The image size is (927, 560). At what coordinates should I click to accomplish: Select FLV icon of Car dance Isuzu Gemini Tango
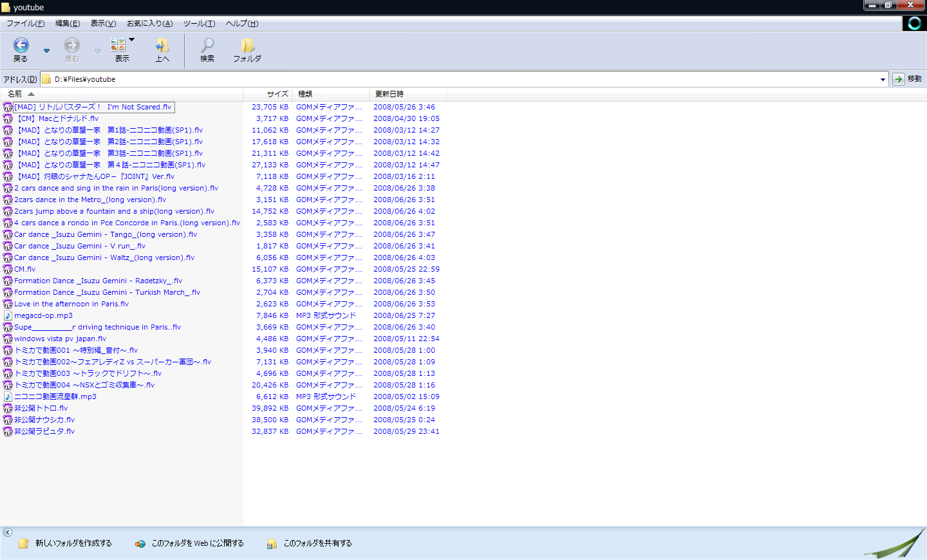click(8, 234)
